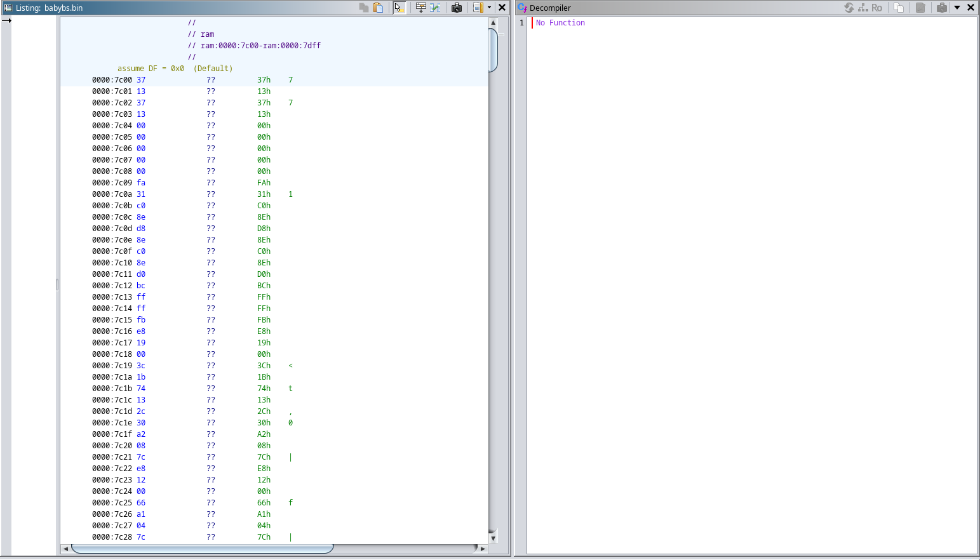Open the diff view icon in Listing
The height and width of the screenshot is (560, 980).
click(x=435, y=8)
